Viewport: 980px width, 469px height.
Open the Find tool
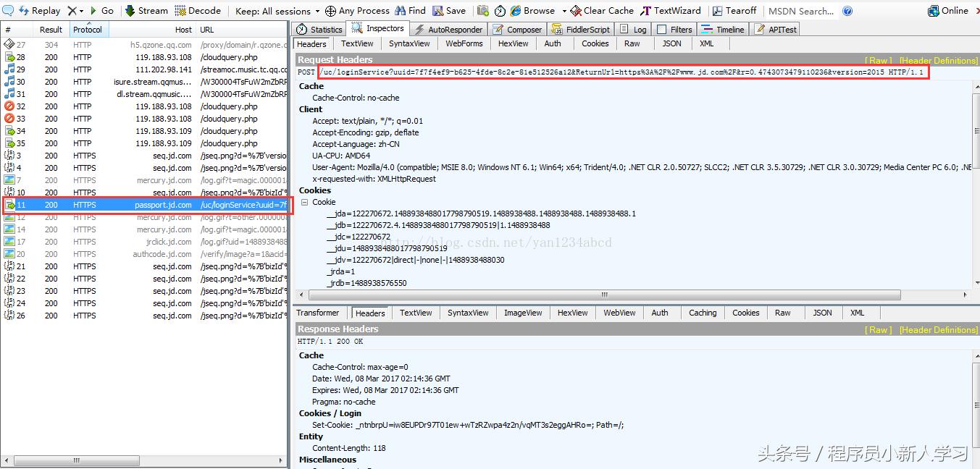(x=409, y=10)
